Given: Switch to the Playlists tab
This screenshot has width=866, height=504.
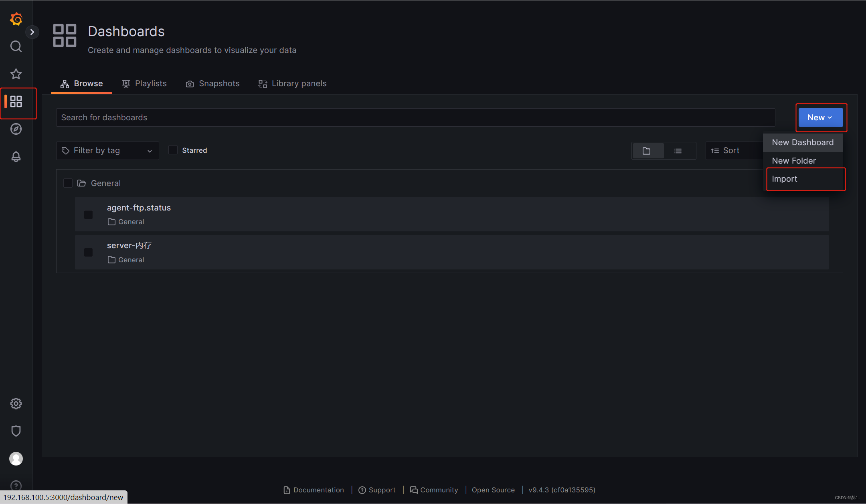Looking at the screenshot, I should tap(144, 83).
